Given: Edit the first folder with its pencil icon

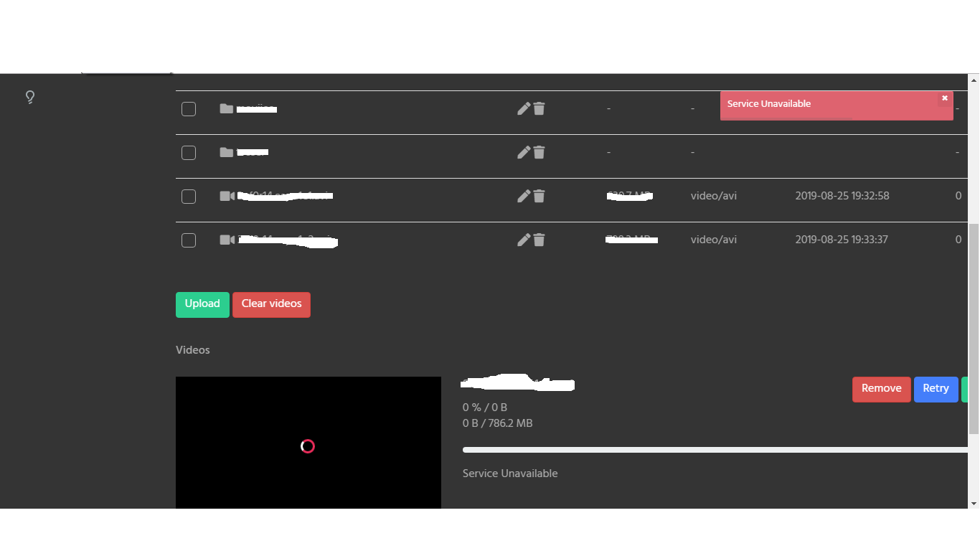Looking at the screenshot, I should pyautogui.click(x=524, y=108).
